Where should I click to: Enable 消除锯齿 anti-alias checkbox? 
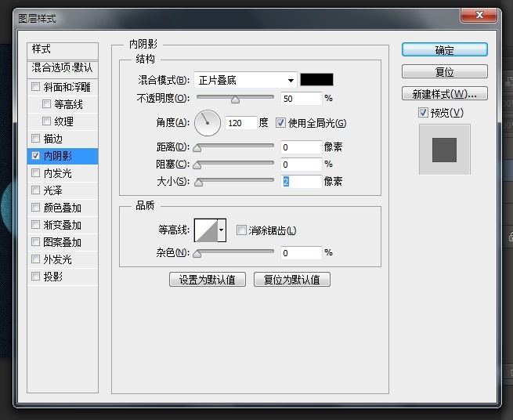pos(241,230)
